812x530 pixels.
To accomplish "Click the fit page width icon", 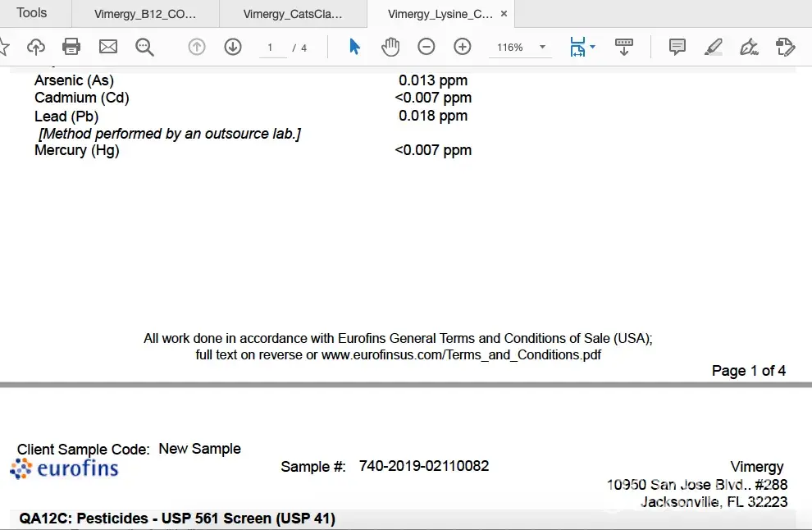I will tap(577, 47).
